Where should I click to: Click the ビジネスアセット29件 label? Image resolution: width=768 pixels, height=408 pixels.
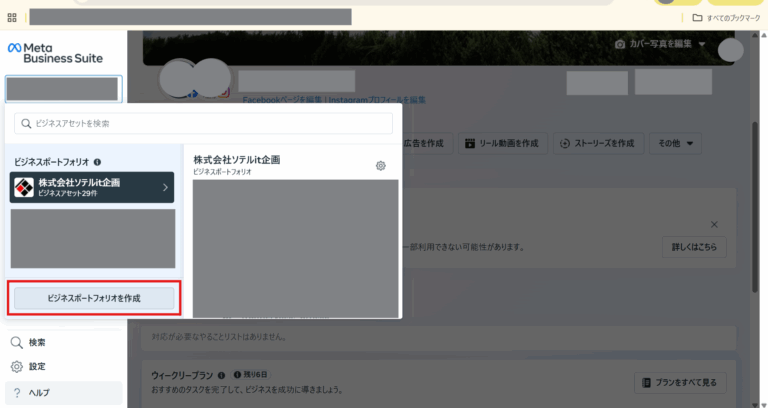tap(68, 193)
